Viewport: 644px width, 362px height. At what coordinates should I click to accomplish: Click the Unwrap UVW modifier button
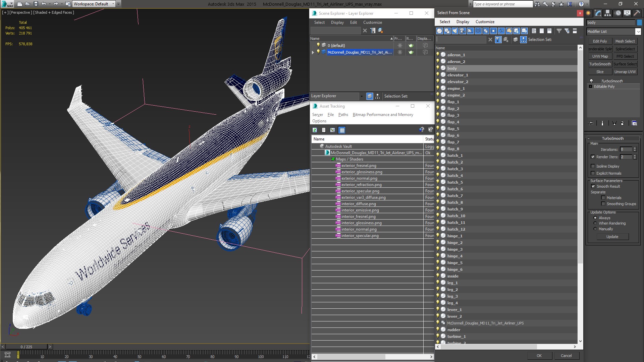(x=625, y=72)
